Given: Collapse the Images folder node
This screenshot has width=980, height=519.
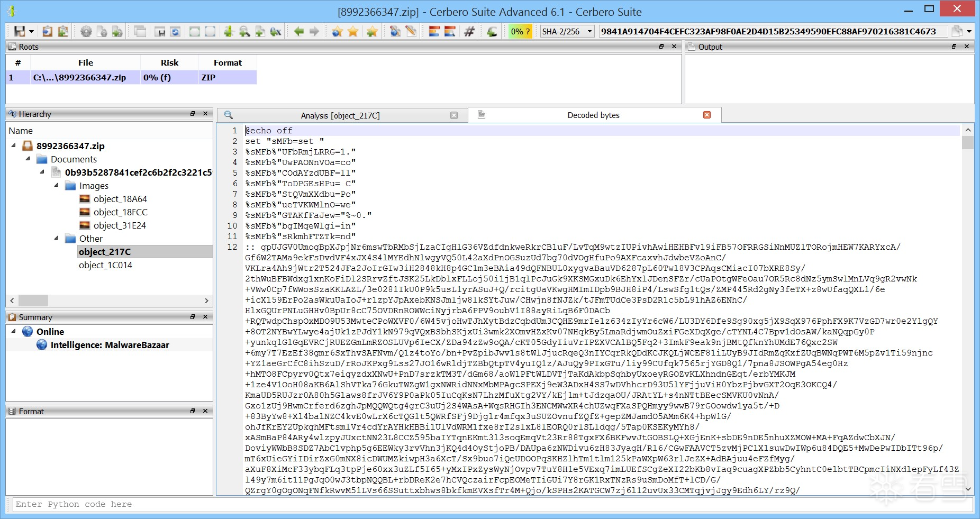Looking at the screenshot, I should click(57, 185).
